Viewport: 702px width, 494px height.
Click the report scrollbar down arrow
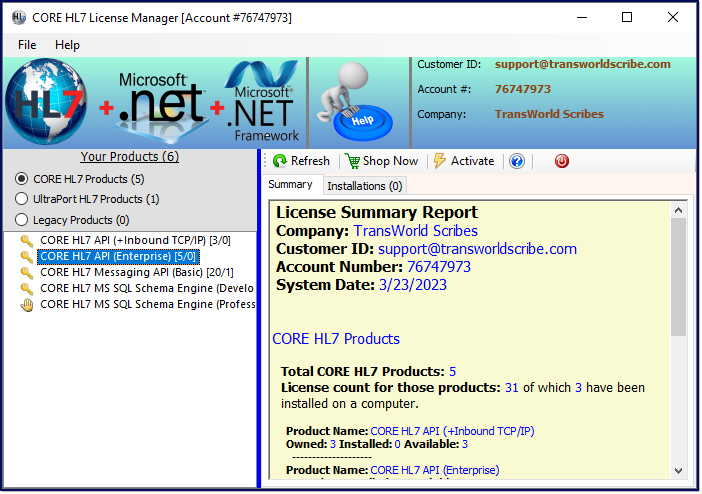click(678, 470)
